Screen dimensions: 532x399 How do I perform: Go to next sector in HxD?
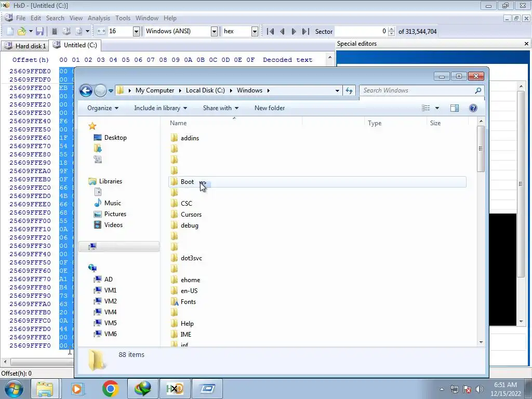(294, 31)
